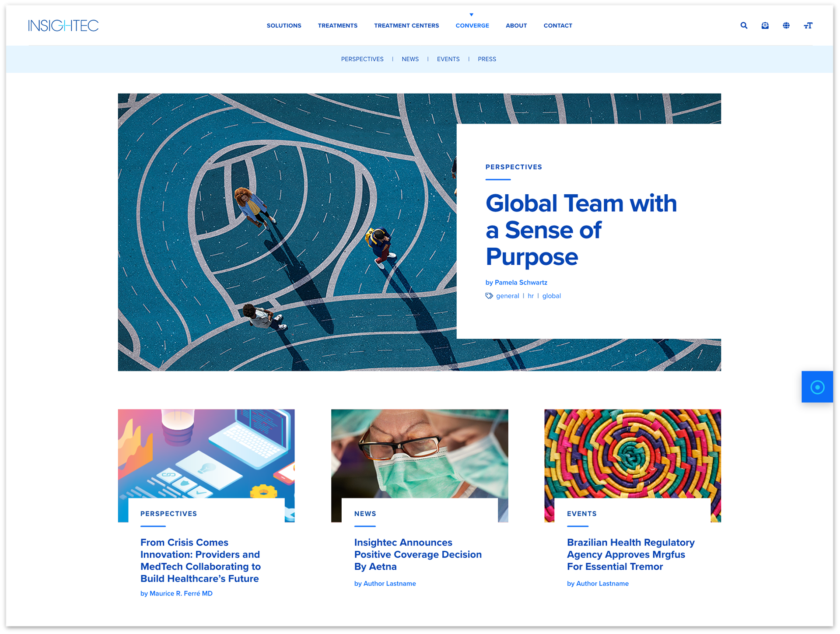Click the colorful woven spiral thumbnail

coord(633,453)
